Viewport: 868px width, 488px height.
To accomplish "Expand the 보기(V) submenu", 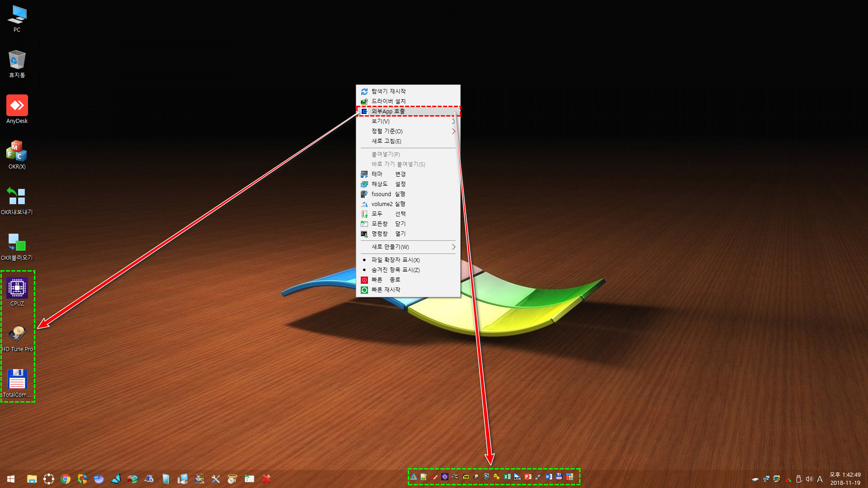I will point(408,121).
